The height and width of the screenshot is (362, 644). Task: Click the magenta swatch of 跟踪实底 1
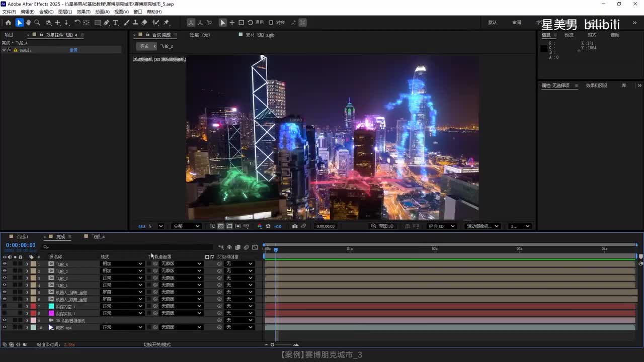tap(51, 313)
